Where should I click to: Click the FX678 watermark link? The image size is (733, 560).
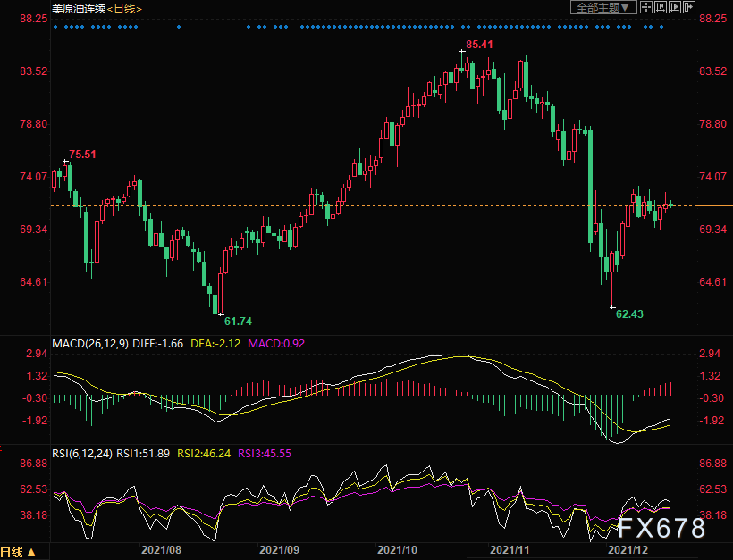[x=661, y=528]
